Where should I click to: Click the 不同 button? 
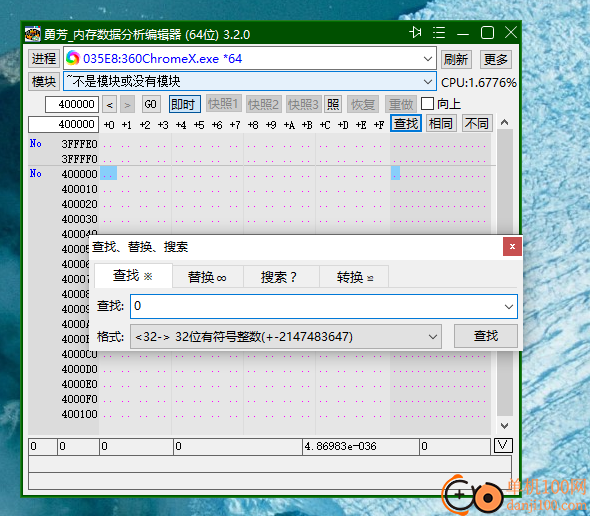pyautogui.click(x=477, y=123)
